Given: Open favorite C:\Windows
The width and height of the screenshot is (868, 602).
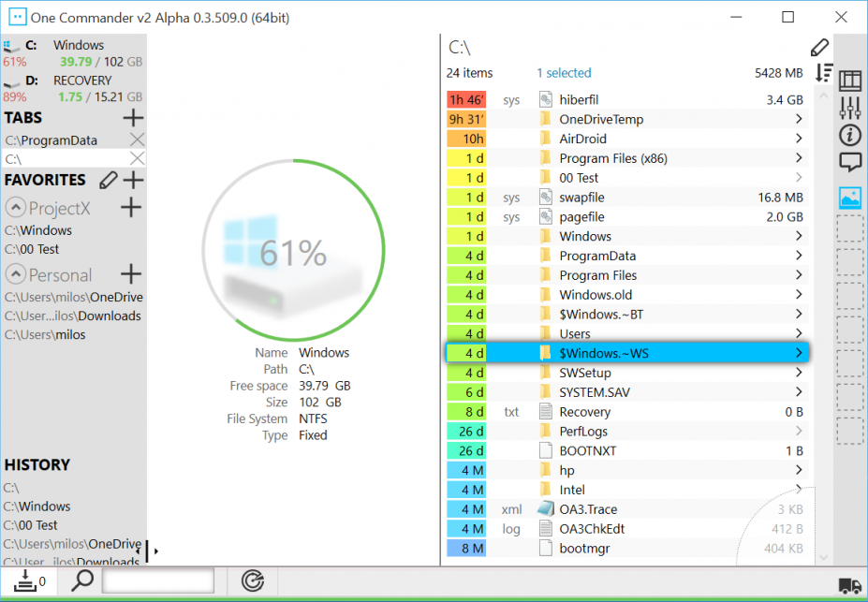Looking at the screenshot, I should tap(38, 230).
